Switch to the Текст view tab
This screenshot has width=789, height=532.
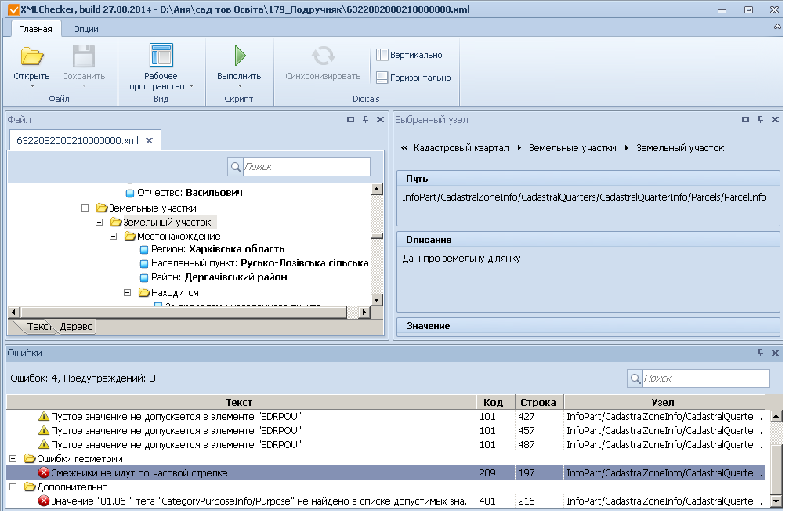pyautogui.click(x=38, y=326)
